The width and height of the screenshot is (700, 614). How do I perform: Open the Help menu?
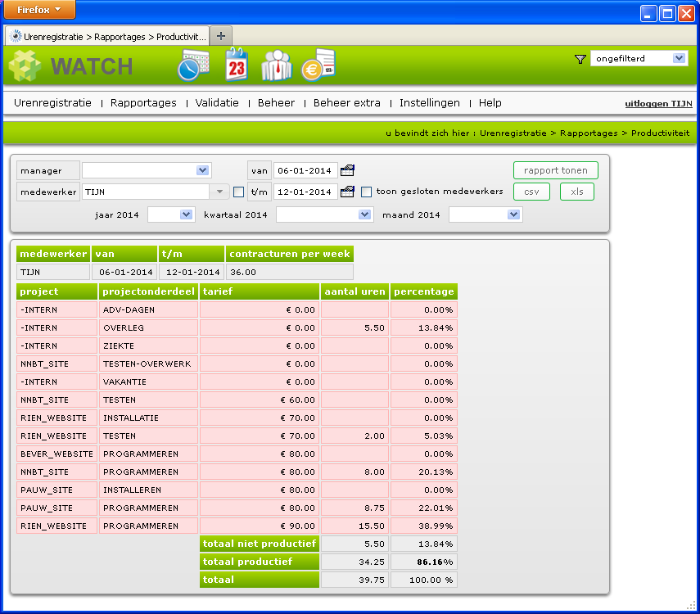click(x=490, y=102)
